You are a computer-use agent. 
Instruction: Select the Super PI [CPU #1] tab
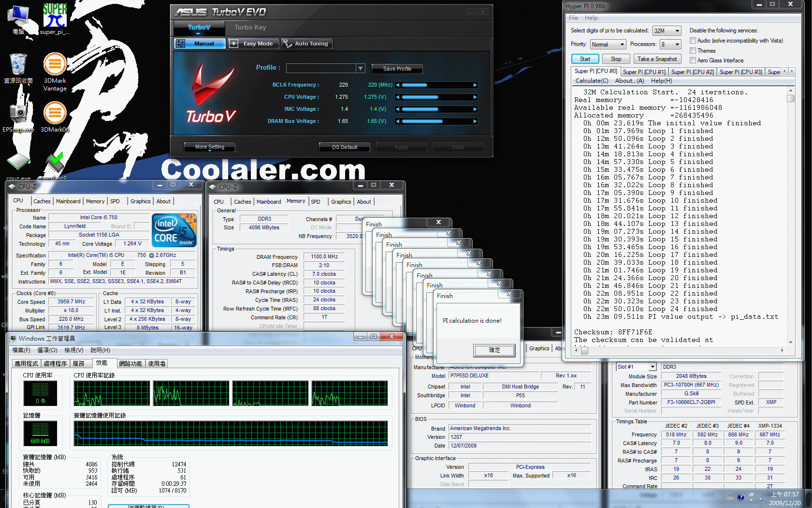pyautogui.click(x=644, y=72)
